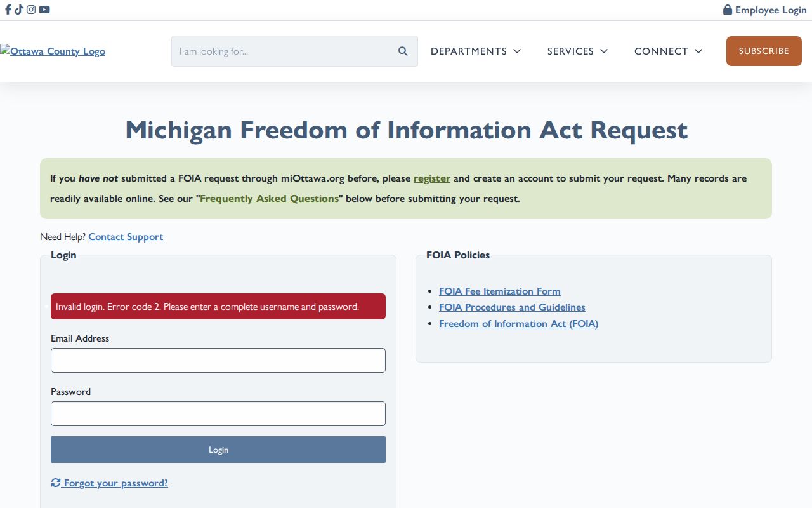Jump to Frequently Asked Questions
Image resolution: width=812 pixels, height=508 pixels.
pos(270,199)
